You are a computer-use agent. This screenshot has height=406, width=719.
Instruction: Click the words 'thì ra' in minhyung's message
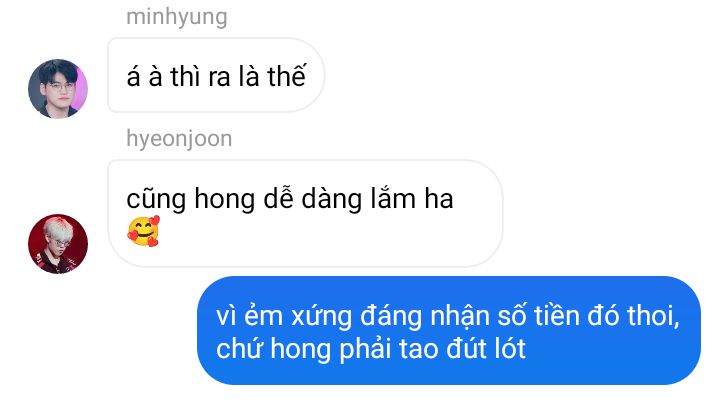[200, 76]
